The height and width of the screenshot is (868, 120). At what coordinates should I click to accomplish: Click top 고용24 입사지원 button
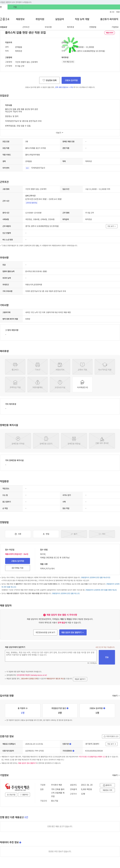(71, 80)
